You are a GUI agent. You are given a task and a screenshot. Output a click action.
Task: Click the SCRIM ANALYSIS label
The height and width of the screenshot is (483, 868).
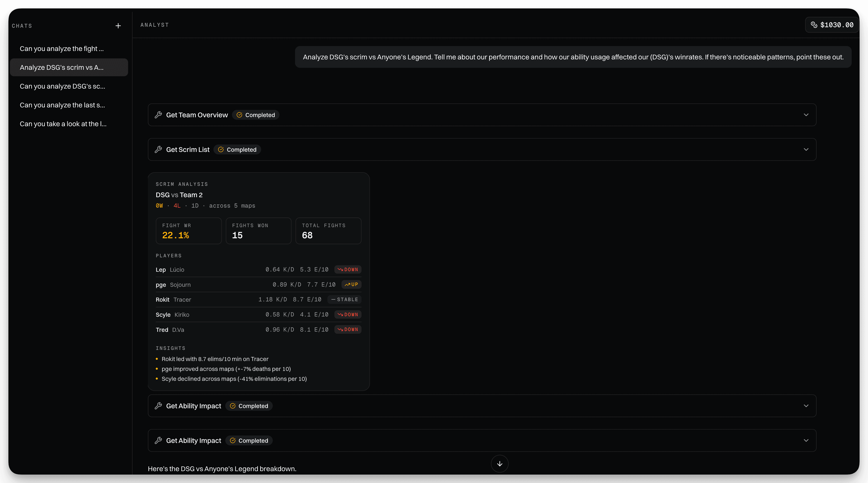[182, 184]
